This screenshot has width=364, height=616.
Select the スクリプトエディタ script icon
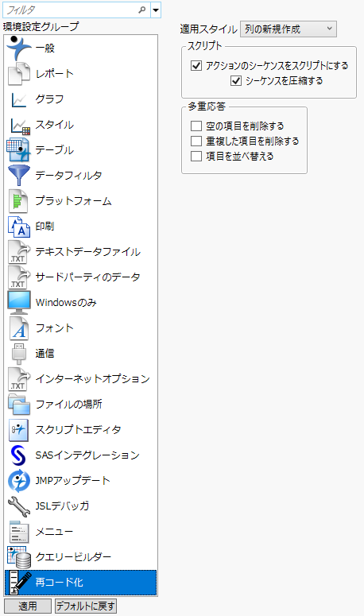click(x=18, y=430)
